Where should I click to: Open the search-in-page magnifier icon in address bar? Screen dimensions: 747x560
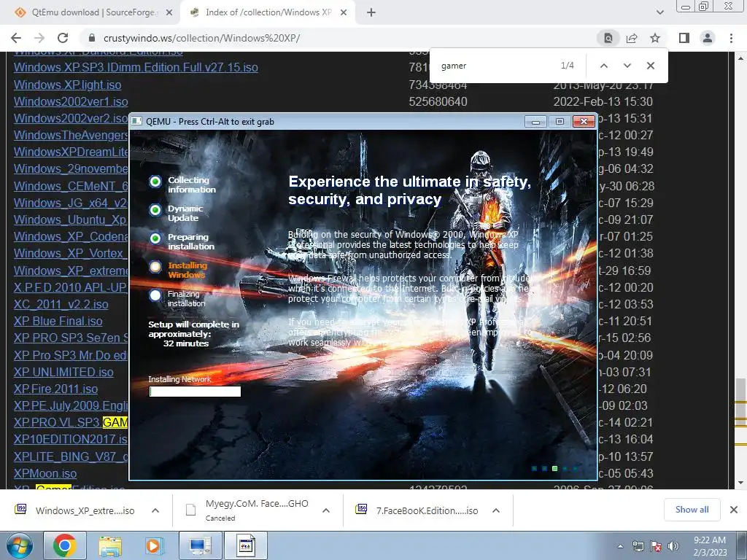click(x=608, y=38)
